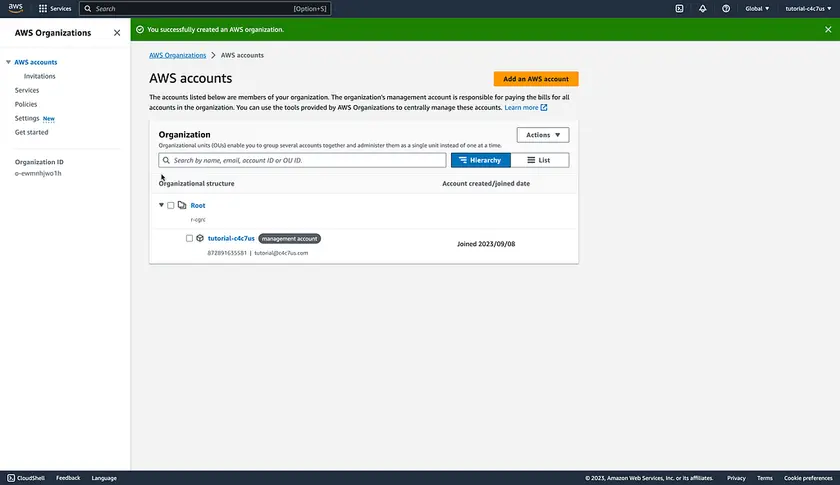Click the Root folder icon
Viewport: 840px width, 485px height.
point(182,205)
